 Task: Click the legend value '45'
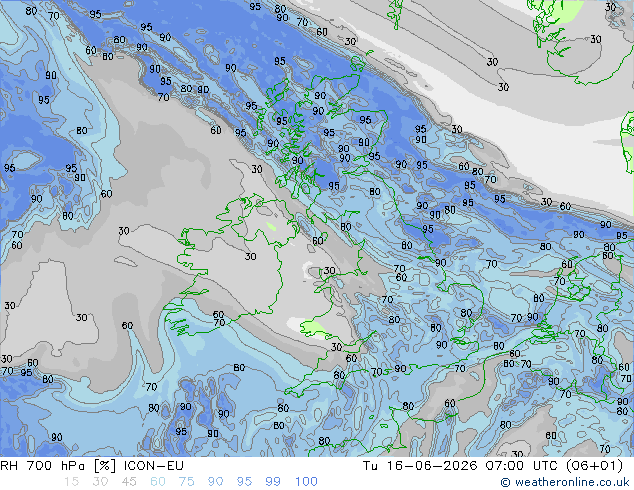pos(129,482)
